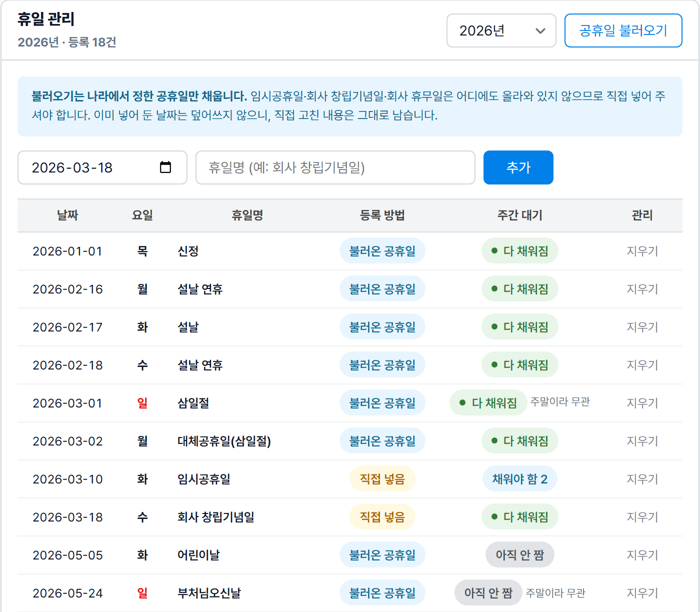Click the 휴일명 column header
Screen dimensions: 700x612
(247, 215)
